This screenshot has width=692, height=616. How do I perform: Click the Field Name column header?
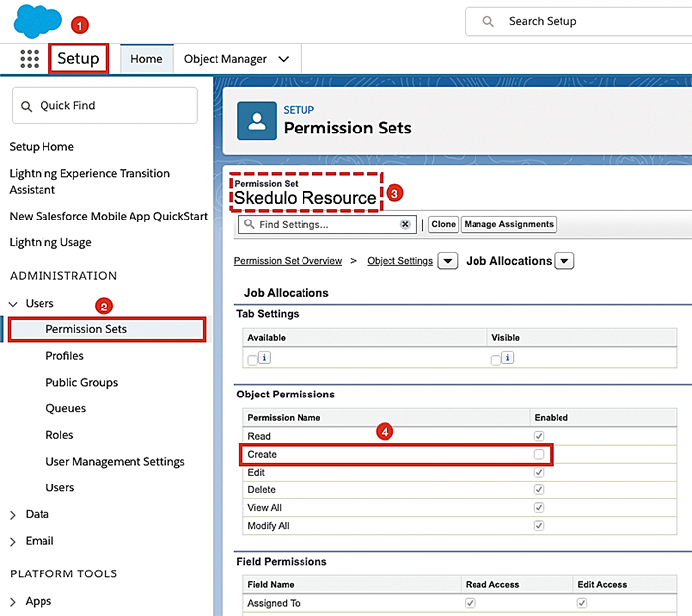coord(271,584)
